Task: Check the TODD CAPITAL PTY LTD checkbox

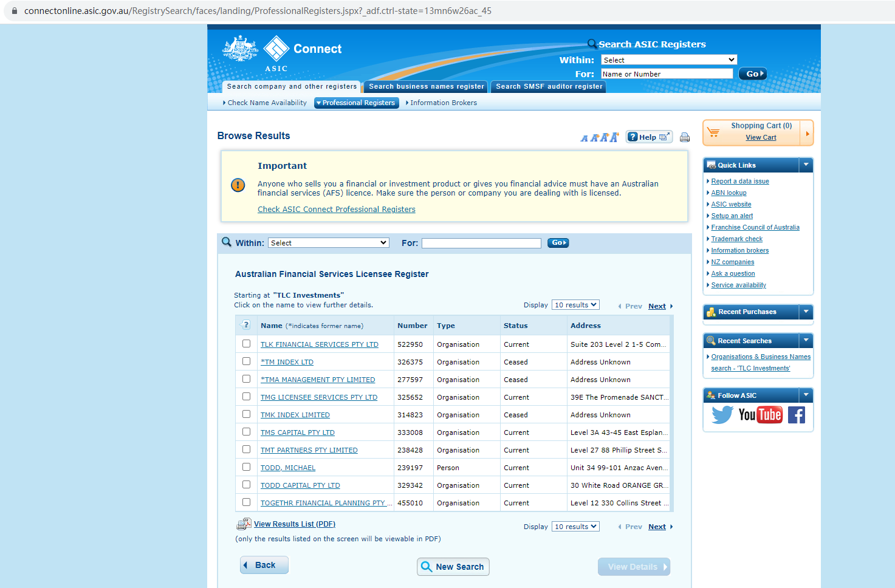Action: click(x=246, y=485)
